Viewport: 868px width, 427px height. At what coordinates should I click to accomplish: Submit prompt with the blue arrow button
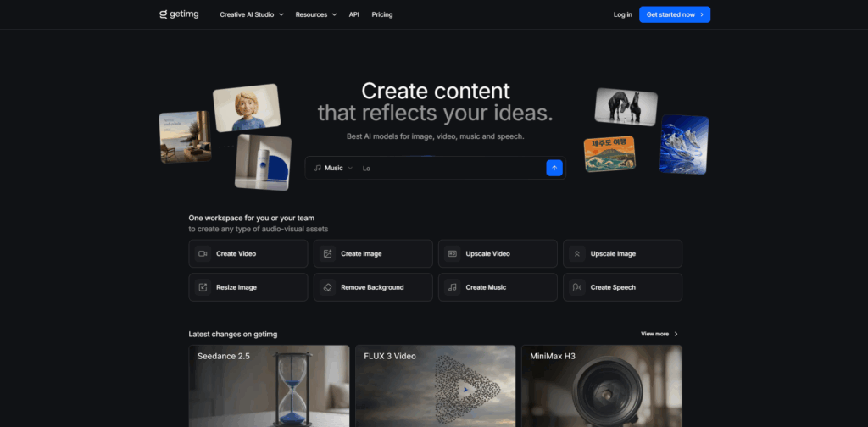pyautogui.click(x=554, y=168)
